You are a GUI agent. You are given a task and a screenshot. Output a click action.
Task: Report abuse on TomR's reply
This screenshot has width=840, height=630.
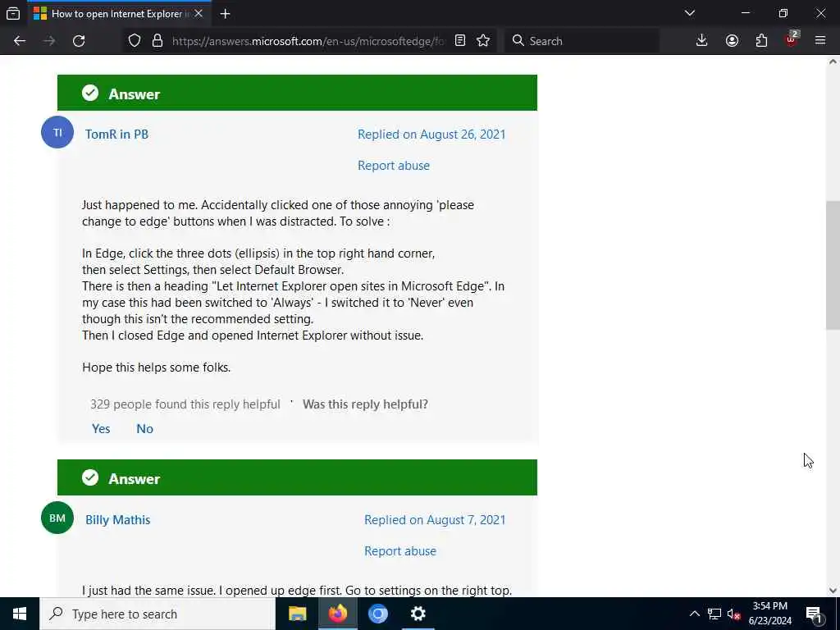point(394,166)
